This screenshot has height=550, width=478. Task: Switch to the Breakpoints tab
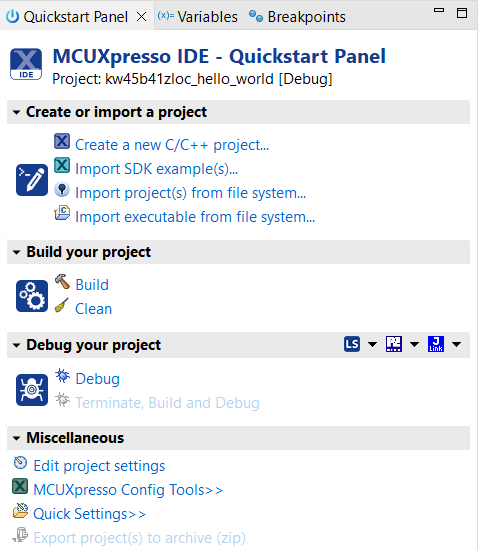297,16
